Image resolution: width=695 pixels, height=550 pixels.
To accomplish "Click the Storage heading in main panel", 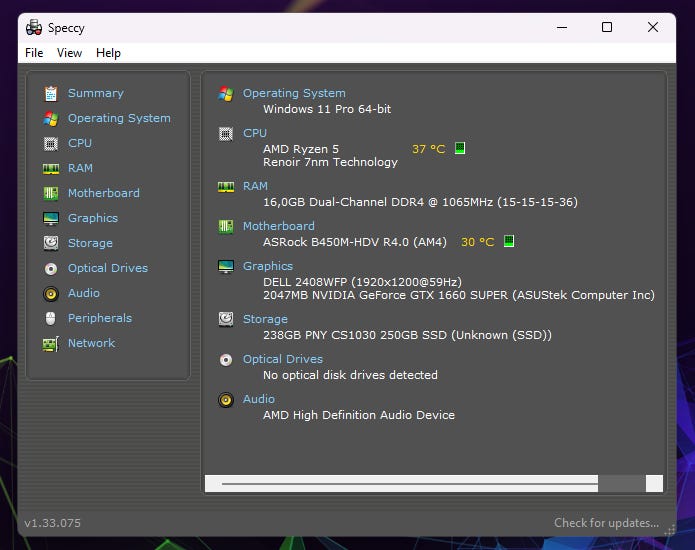I will click(265, 319).
